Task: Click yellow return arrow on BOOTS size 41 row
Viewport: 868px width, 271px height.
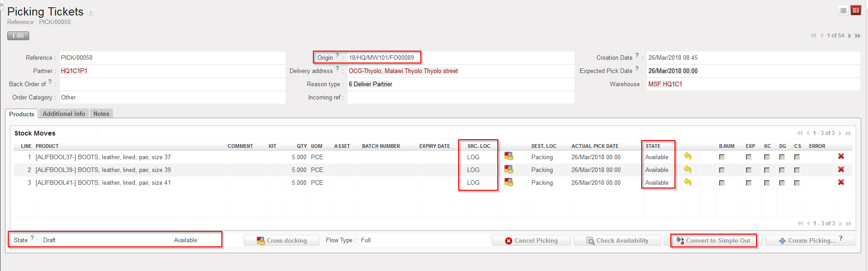Action: click(688, 182)
